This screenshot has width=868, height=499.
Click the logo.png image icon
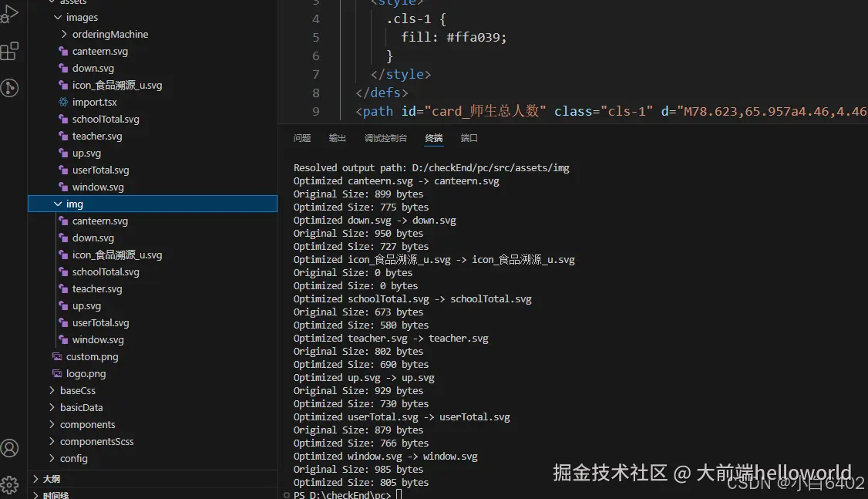(57, 373)
